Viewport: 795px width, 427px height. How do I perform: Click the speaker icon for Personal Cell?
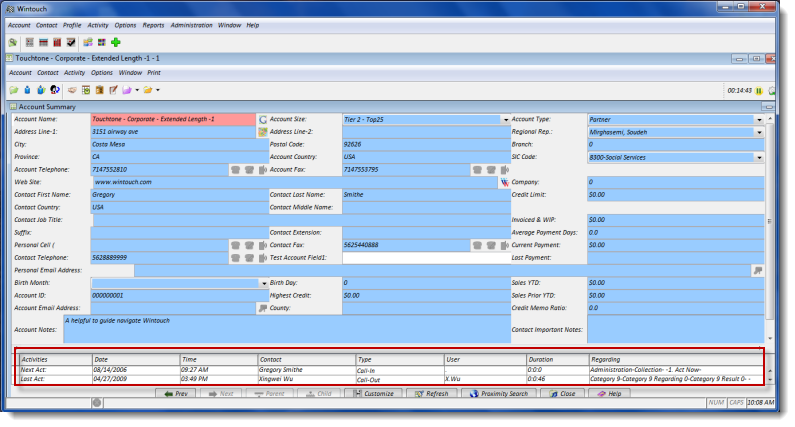263,245
